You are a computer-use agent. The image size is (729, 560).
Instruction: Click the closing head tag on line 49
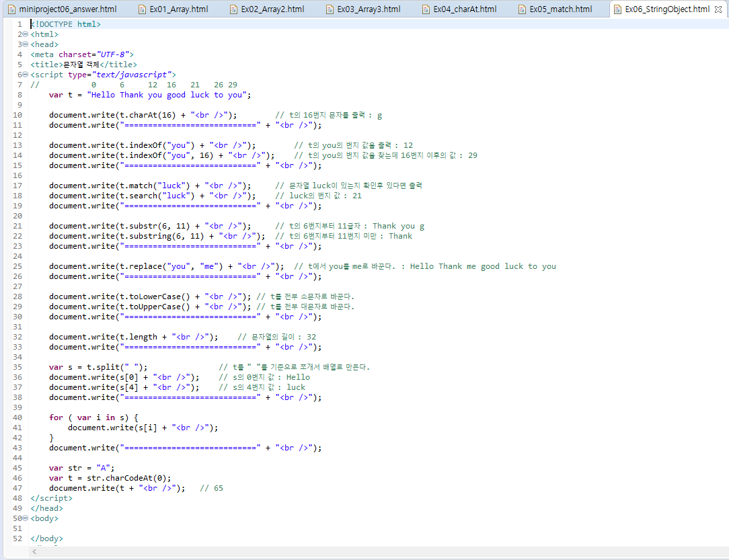tap(46, 508)
